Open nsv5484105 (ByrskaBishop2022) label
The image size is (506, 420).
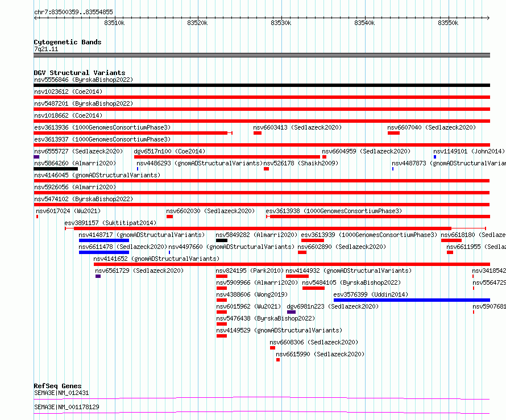tap(351, 282)
